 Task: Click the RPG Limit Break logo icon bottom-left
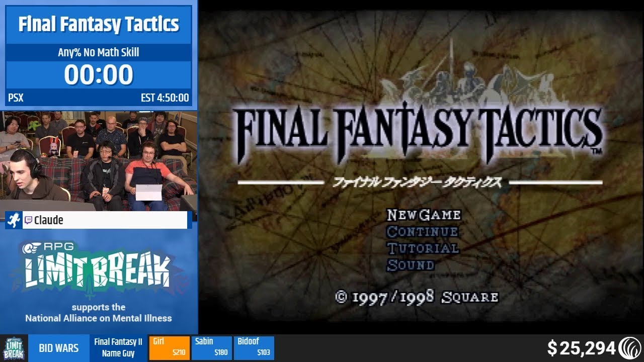(x=14, y=348)
